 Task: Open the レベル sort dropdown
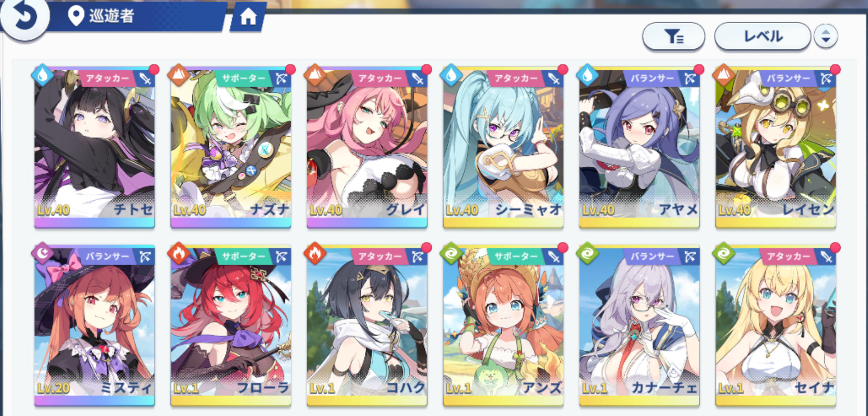(x=762, y=36)
